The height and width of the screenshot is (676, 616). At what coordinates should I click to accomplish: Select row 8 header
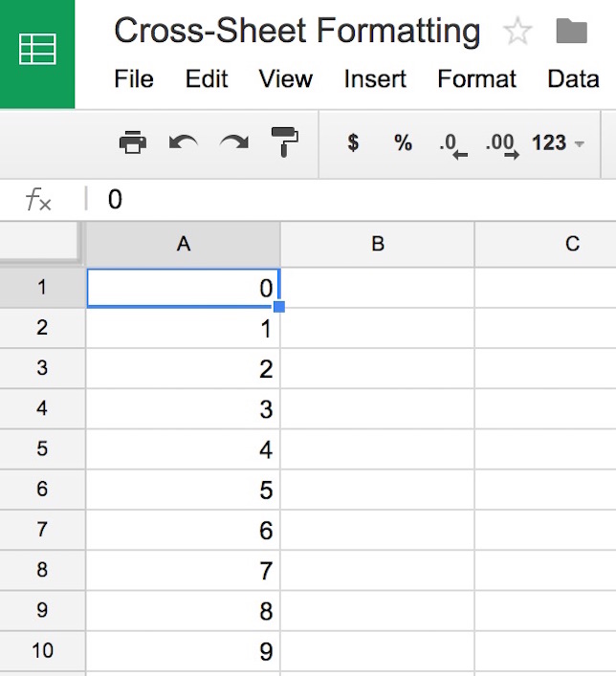tap(42, 570)
